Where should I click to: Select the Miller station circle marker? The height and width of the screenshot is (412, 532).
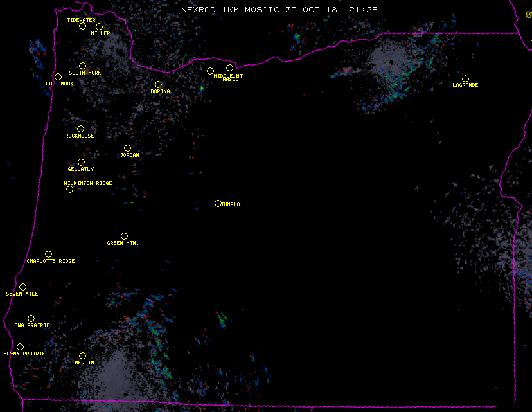pyautogui.click(x=99, y=26)
